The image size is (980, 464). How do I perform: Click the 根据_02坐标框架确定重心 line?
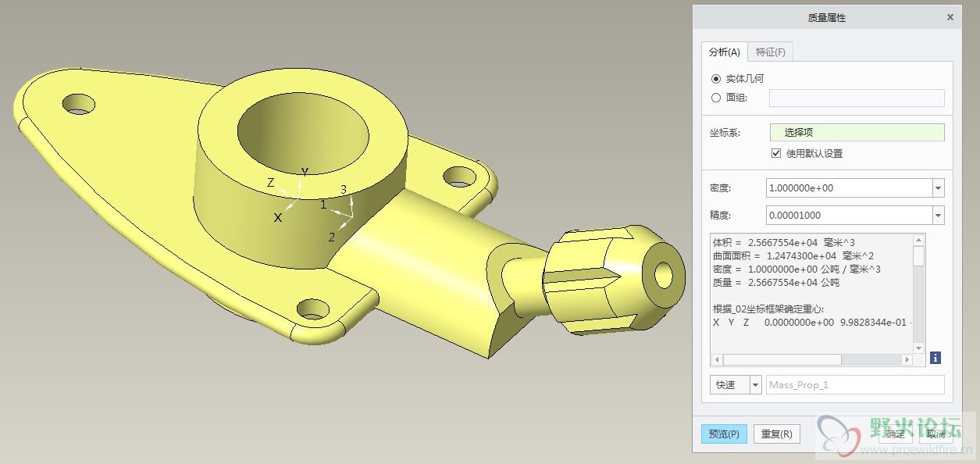tap(769, 309)
